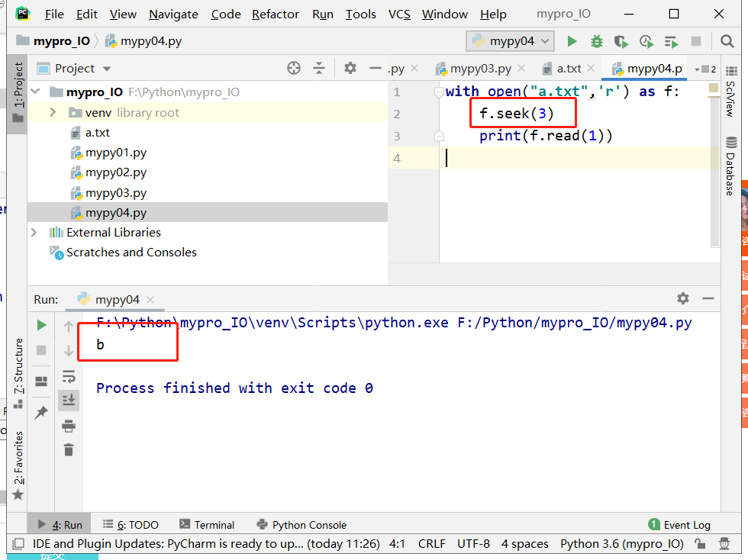Pin the Run tab
Viewport: 748px width, 560px height.
[x=41, y=412]
